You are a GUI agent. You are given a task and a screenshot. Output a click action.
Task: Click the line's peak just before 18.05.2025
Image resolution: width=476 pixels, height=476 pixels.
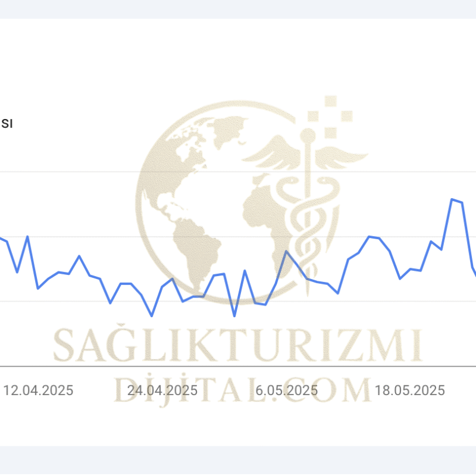tap(369, 237)
